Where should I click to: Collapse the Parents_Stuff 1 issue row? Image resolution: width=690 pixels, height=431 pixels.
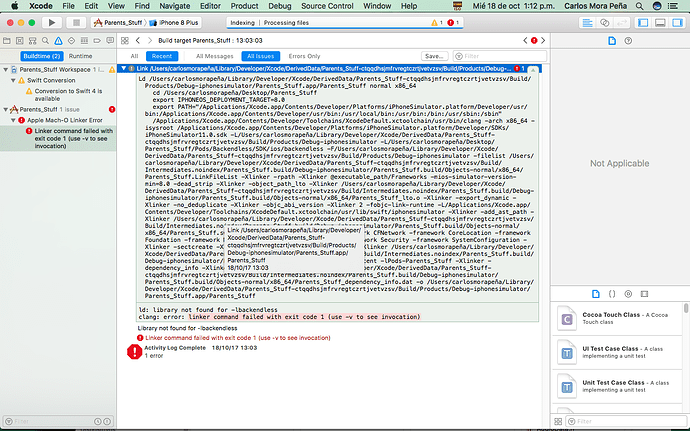(5, 109)
